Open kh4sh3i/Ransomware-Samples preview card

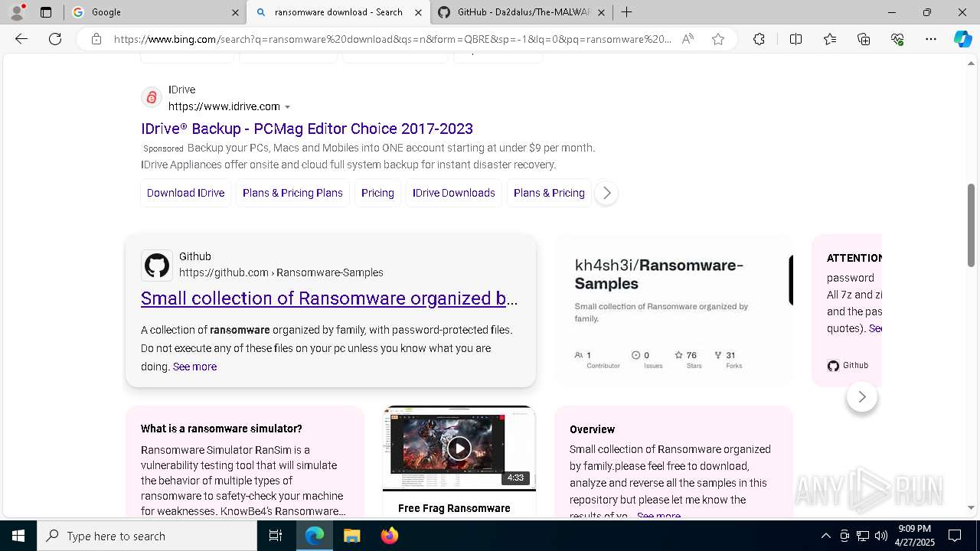tap(674, 311)
